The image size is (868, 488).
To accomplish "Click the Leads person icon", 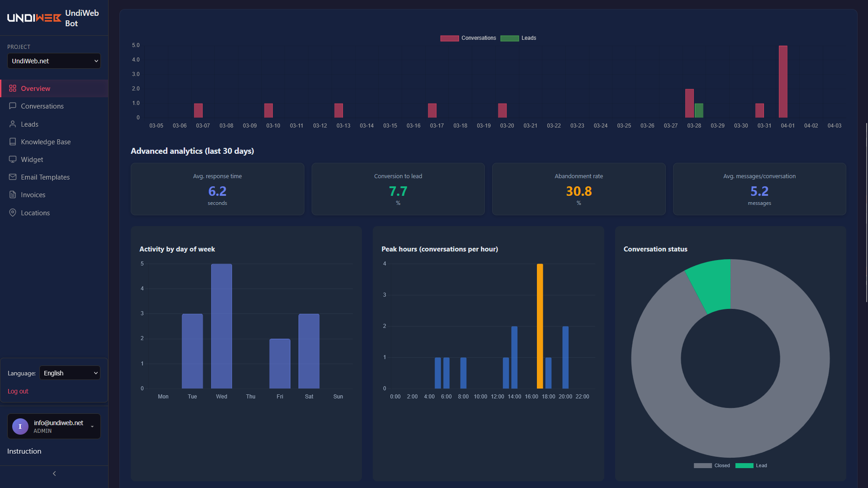I will pos(12,124).
